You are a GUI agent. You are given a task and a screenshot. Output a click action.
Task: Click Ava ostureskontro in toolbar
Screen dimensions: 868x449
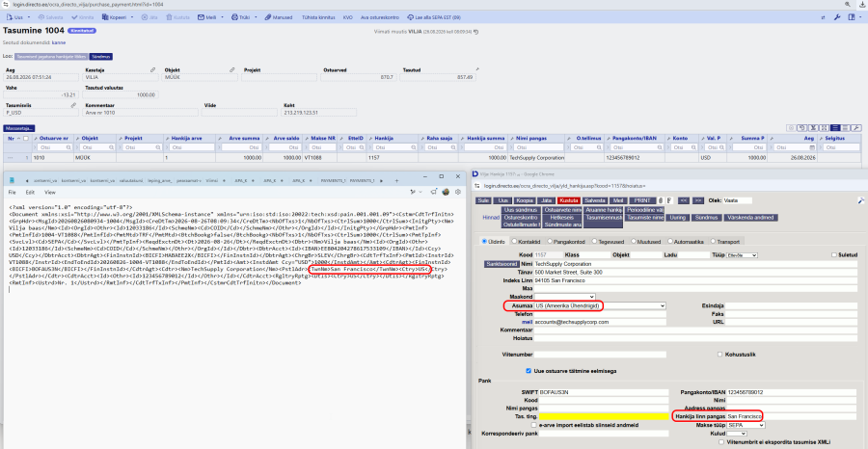point(380,17)
